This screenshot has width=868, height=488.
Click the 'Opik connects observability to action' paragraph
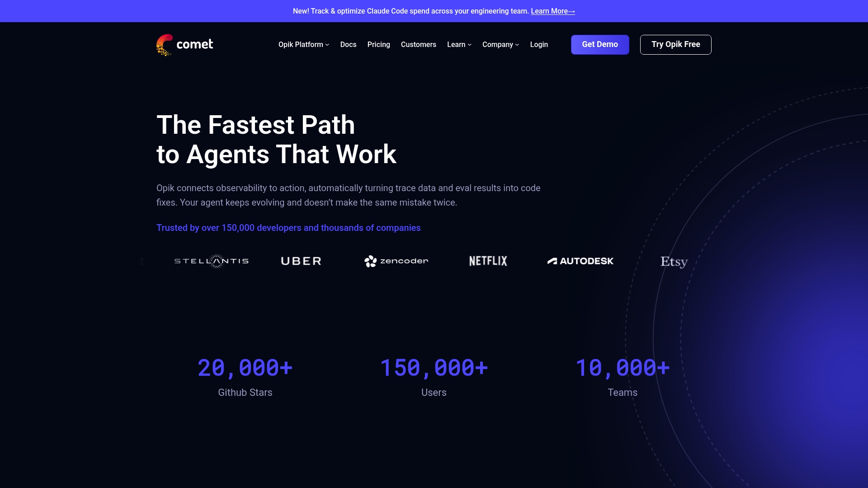point(349,195)
